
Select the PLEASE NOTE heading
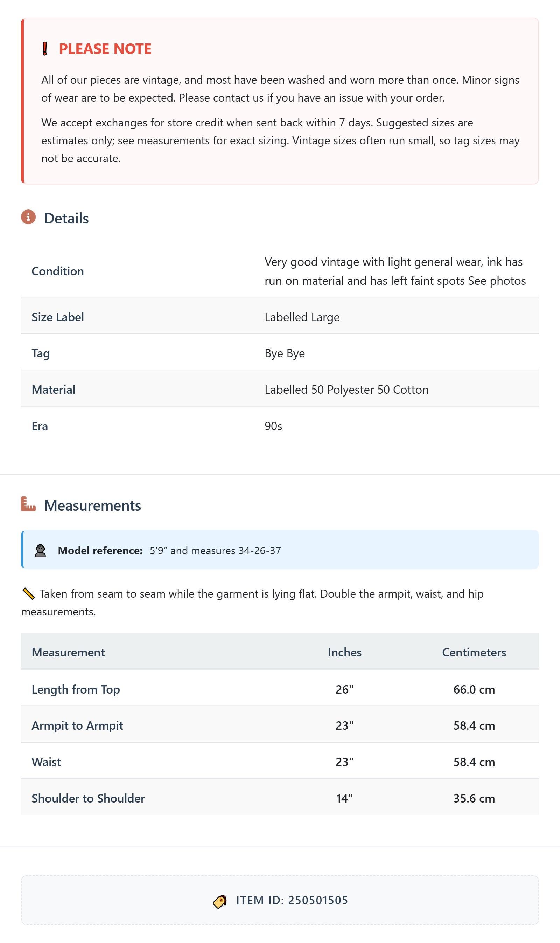click(105, 49)
